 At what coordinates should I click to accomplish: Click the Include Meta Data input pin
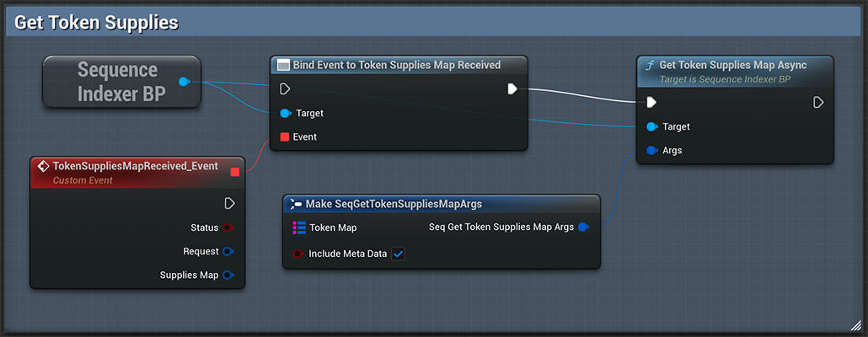297,254
